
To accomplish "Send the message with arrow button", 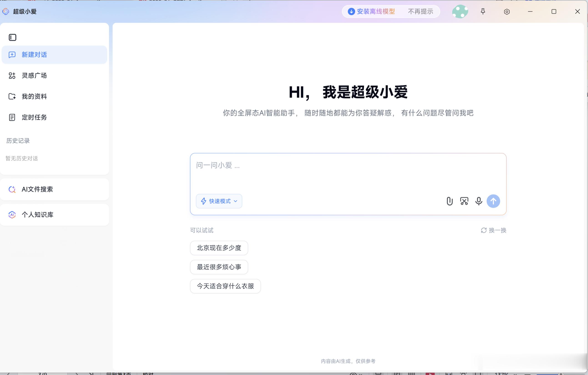I will click(x=493, y=201).
